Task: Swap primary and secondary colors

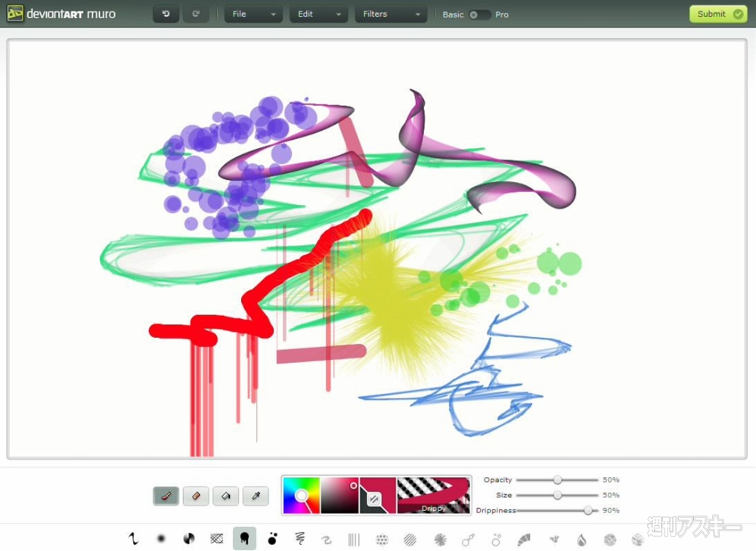Action: [373, 499]
